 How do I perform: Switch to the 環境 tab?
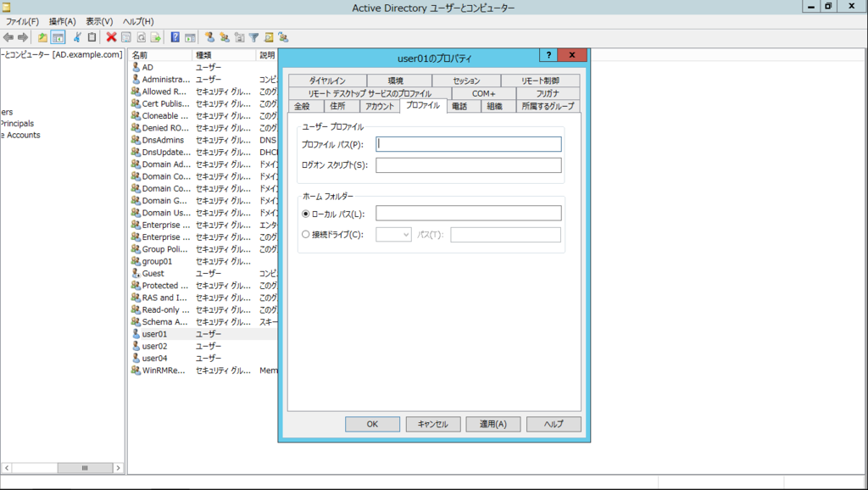(x=399, y=81)
